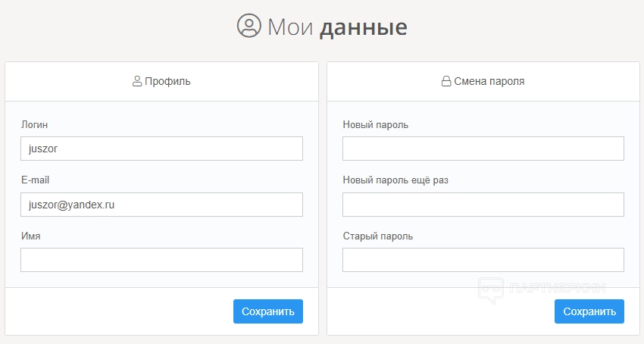Viewport: 644px width, 344px height.
Task: Click into the Новый пароль field
Action: pos(483,149)
